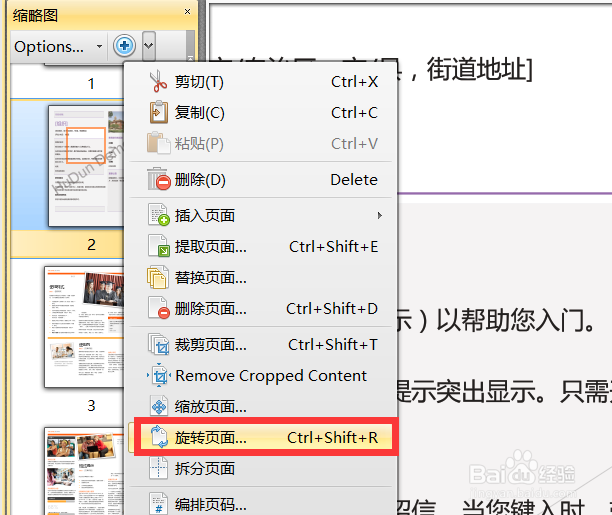Select page 4 thumbnail with photos
612x515 pixels.
pyautogui.click(x=84, y=470)
